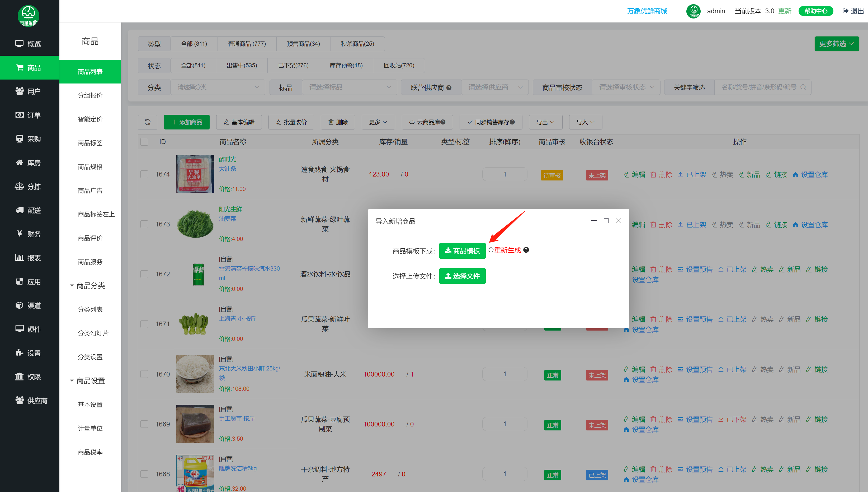Click the help icon beside 重新生成
This screenshot has width=868, height=492.
coord(526,250)
